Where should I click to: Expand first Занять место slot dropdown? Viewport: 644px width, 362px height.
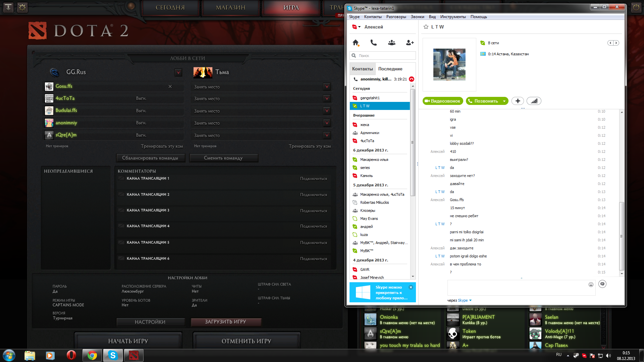pyautogui.click(x=327, y=87)
